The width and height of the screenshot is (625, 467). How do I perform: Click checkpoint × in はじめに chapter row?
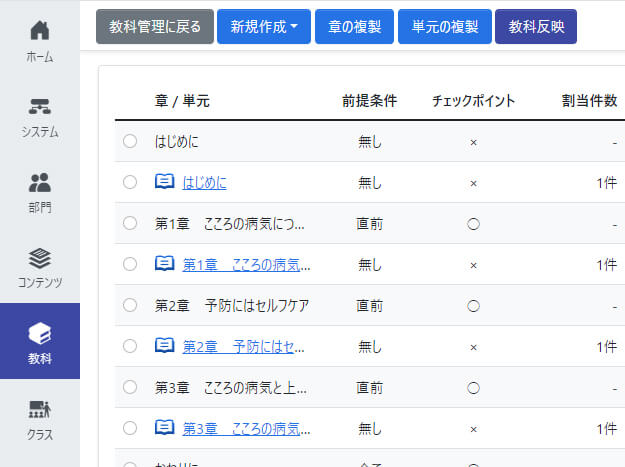click(473, 143)
